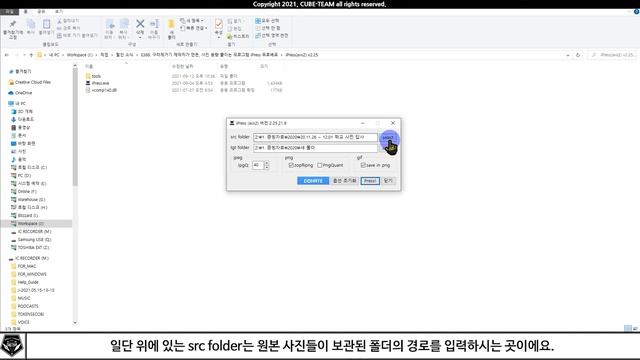Select Creative Cloud Files in sidebar
The width and height of the screenshot is (640, 360).
(x=30, y=82)
